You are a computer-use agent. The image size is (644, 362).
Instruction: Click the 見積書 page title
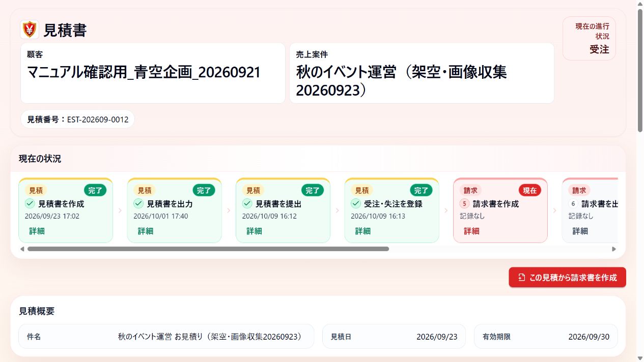point(65,30)
